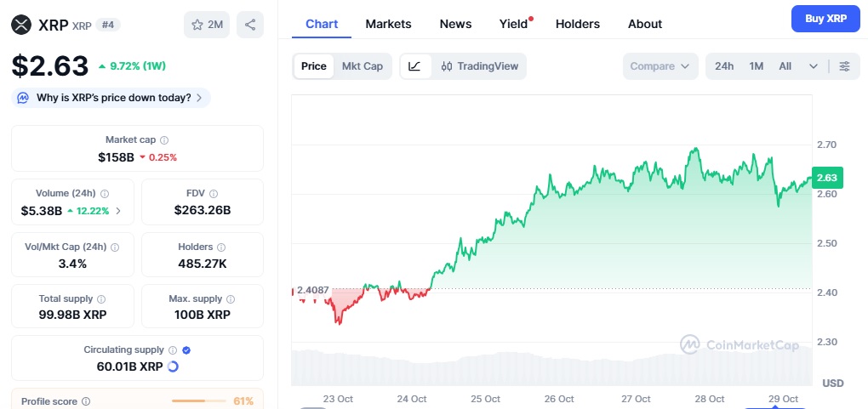Open info icon beside Market cap
This screenshot has width=868, height=409.
tap(164, 140)
